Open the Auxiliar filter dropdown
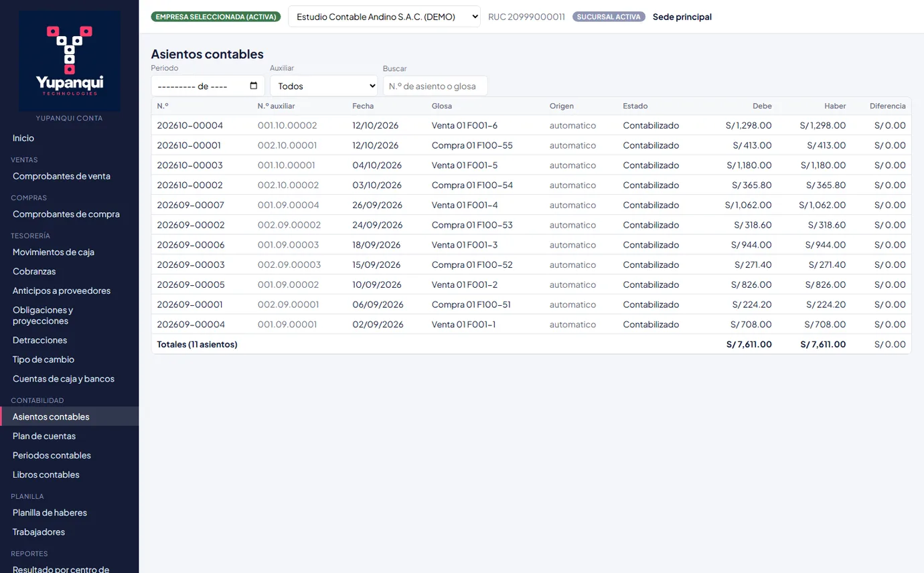924x573 pixels. click(x=324, y=86)
